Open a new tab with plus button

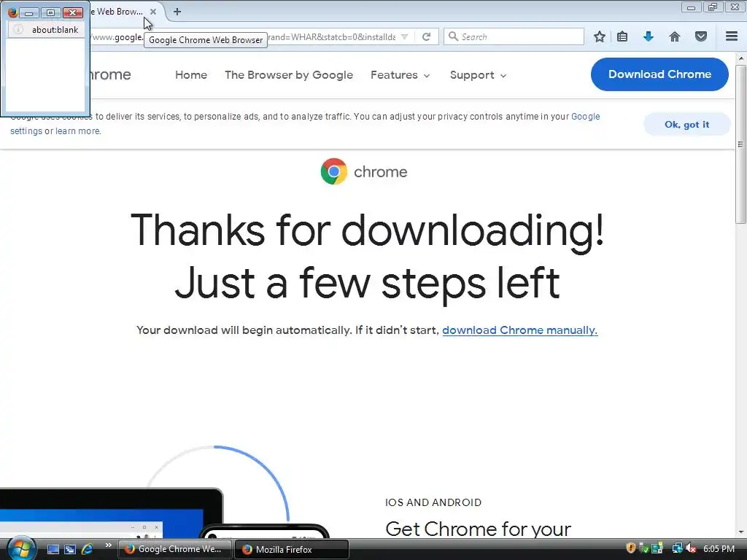[x=177, y=12]
